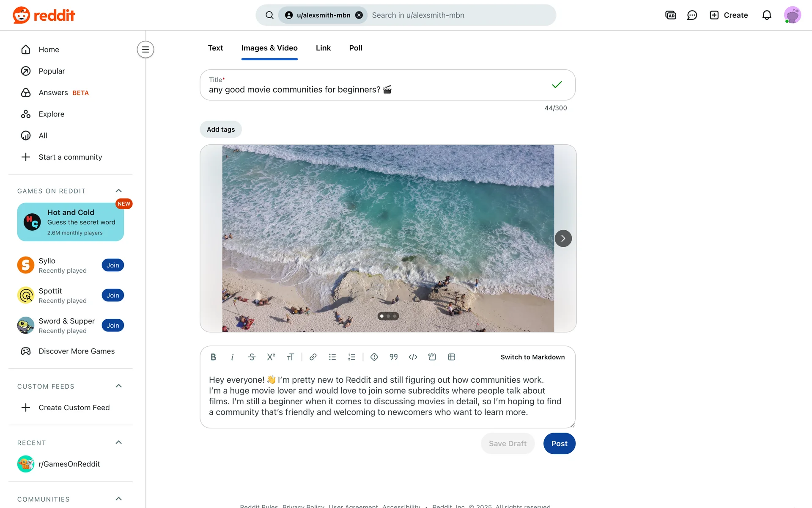The width and height of the screenshot is (812, 508).
Task: Collapse the Games on Reddit section
Action: [x=119, y=191]
